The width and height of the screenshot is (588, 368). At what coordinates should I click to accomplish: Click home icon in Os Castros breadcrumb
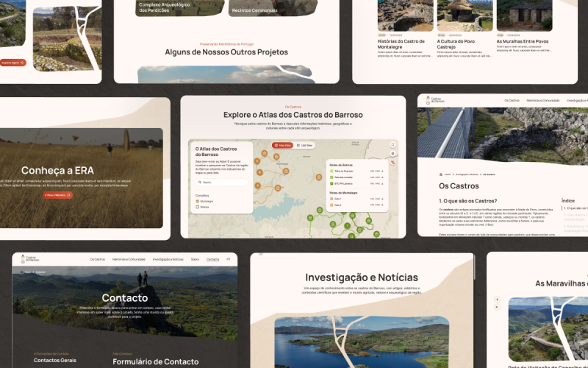[x=440, y=174]
